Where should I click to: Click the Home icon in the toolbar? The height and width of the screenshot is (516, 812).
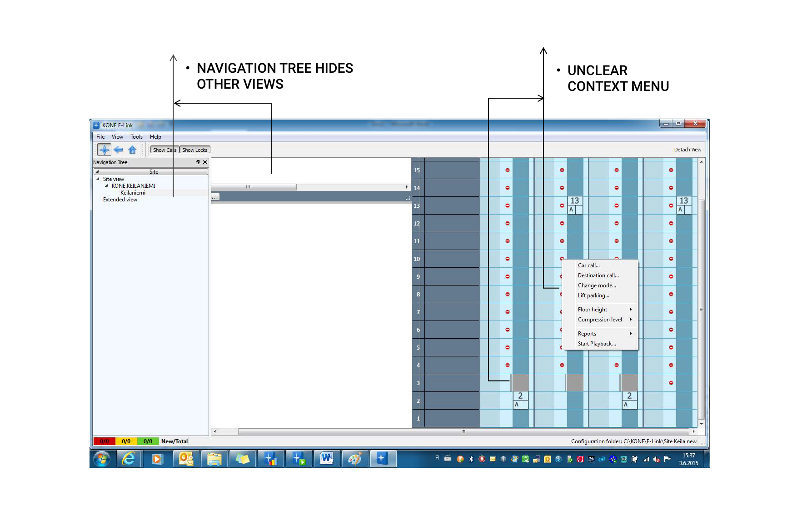point(132,150)
